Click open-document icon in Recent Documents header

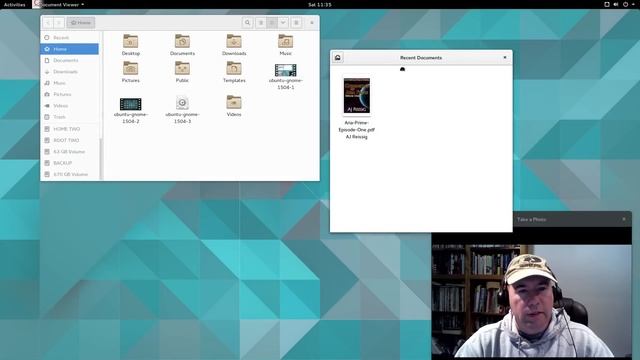point(338,58)
